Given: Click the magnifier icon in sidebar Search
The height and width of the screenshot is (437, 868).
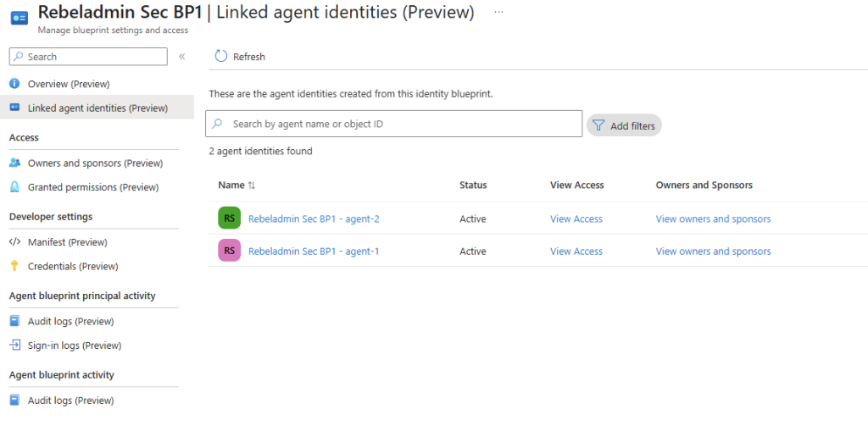Looking at the screenshot, I should coord(19,57).
